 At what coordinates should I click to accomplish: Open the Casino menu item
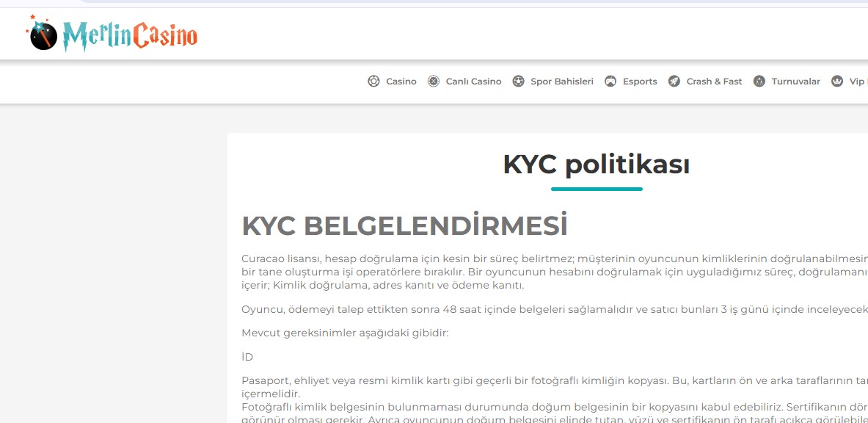pyautogui.click(x=401, y=82)
